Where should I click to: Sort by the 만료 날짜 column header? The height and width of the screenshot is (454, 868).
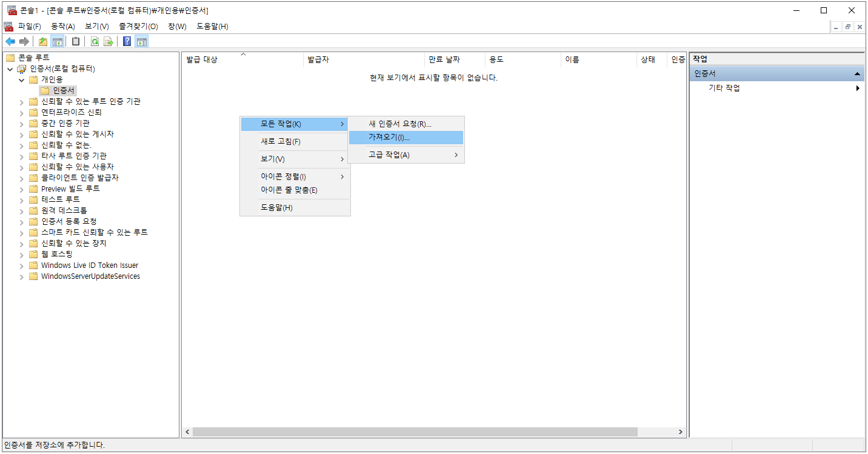click(x=455, y=59)
